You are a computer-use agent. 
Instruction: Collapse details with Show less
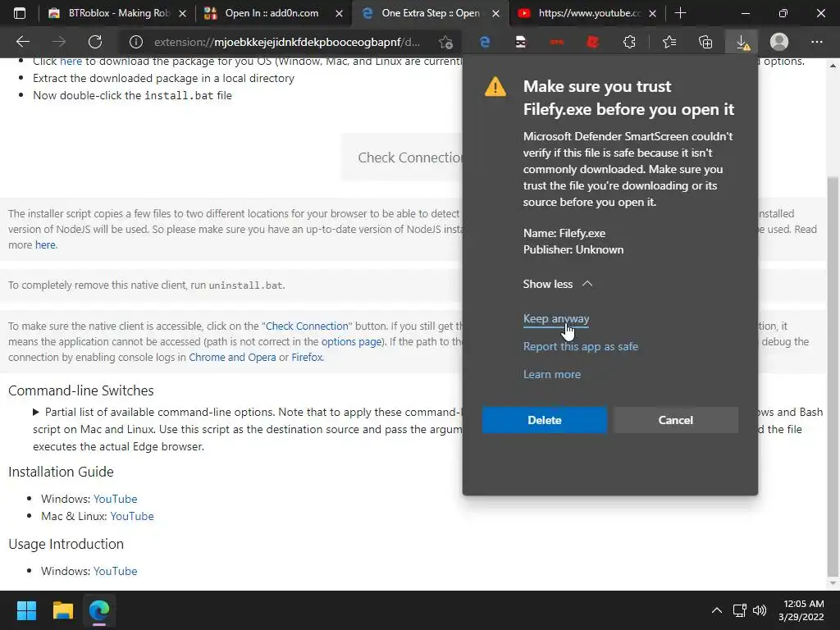click(558, 284)
